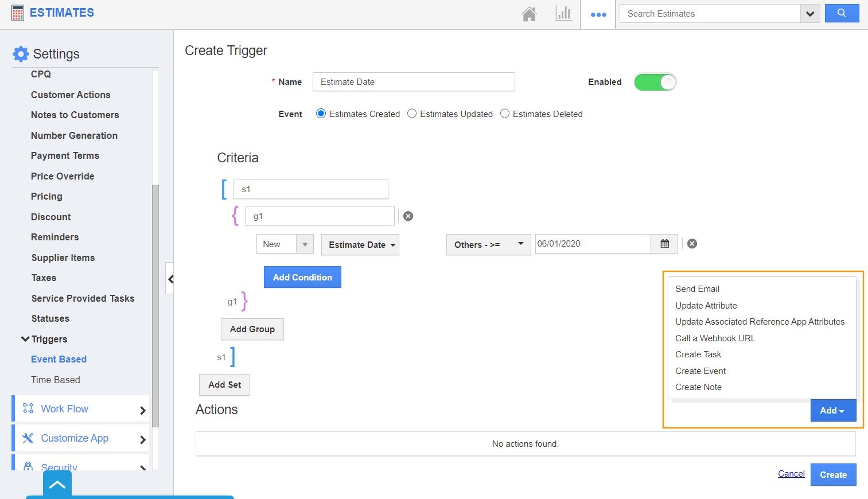Open Number Generation settings
Screen dimensions: 868x499
pyautogui.click(x=74, y=135)
